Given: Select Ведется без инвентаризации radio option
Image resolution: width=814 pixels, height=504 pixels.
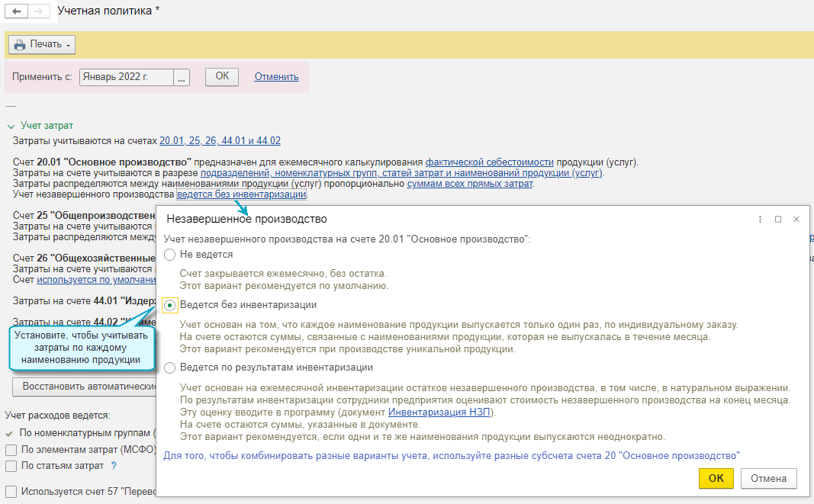Looking at the screenshot, I should pos(170,305).
